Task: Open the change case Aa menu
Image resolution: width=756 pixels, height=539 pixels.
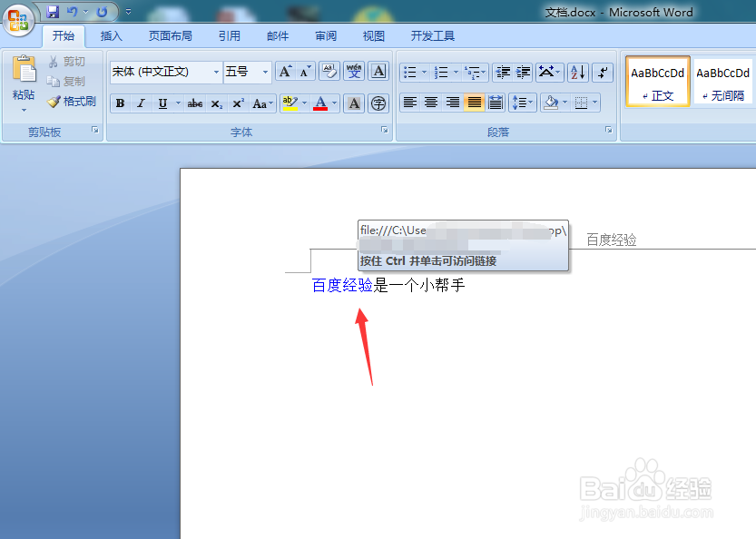Action: [x=263, y=103]
